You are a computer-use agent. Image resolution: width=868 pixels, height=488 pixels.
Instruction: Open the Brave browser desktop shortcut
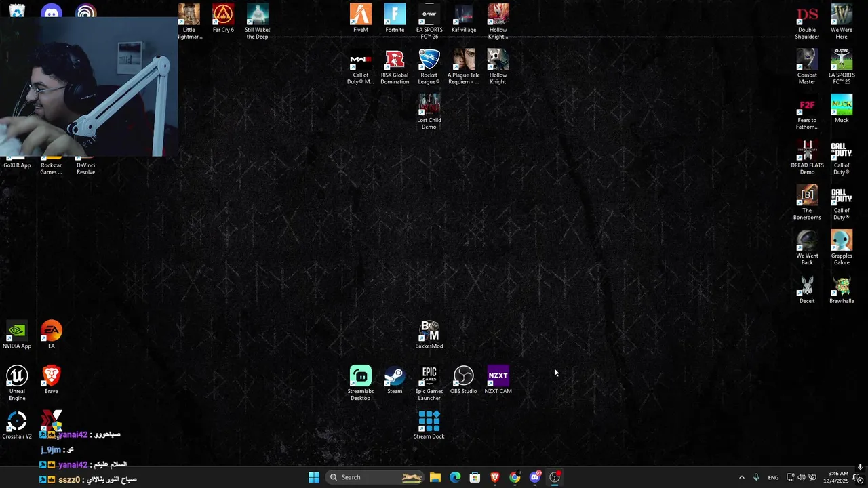(52, 380)
